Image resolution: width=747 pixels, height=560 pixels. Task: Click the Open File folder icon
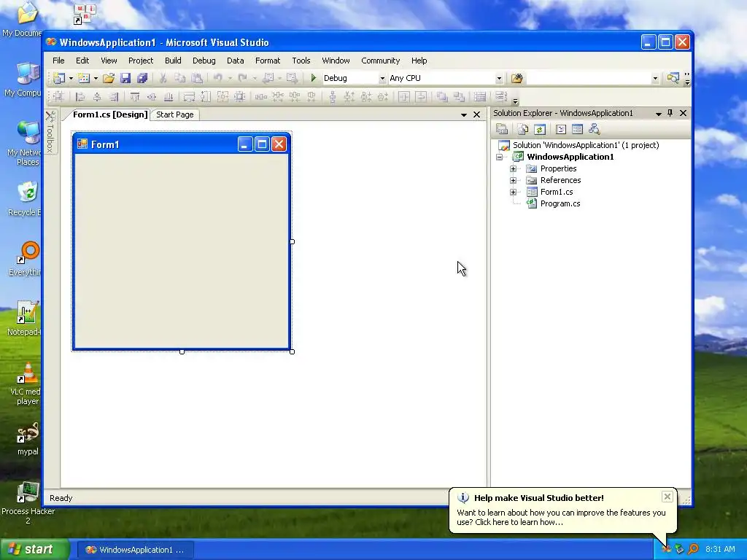[109, 78]
